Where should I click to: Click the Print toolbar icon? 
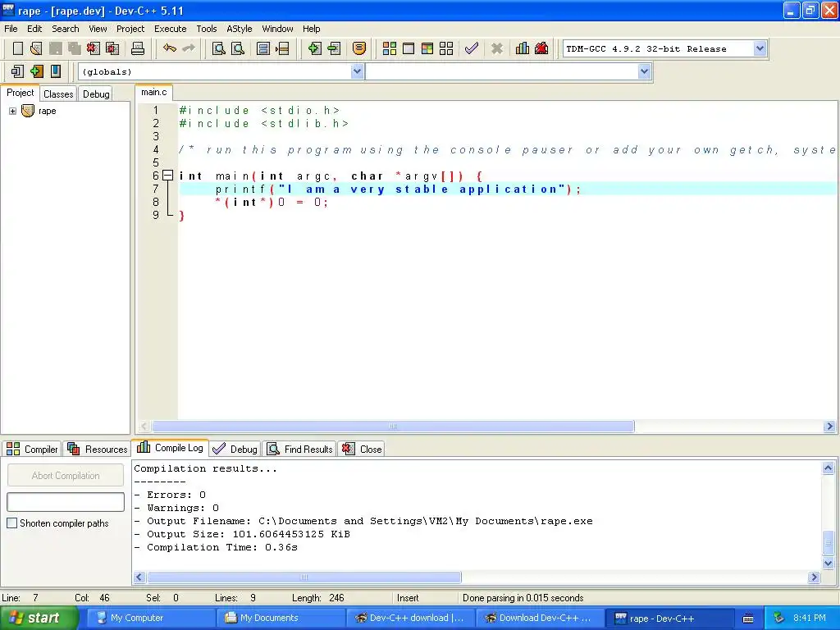point(138,48)
